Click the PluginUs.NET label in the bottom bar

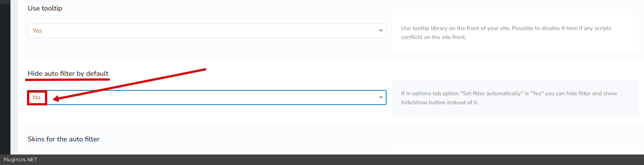point(21,160)
